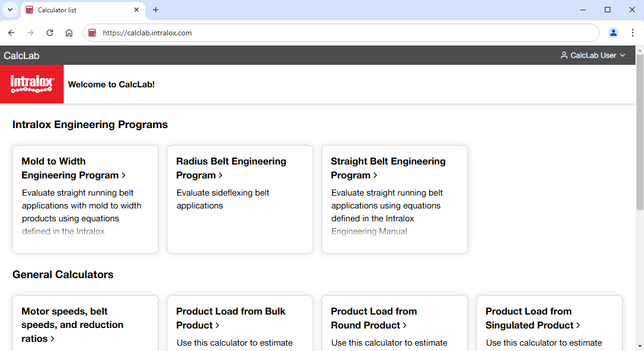Reload the CalcLab page
Viewport: 644px width, 351px height.
[50, 33]
